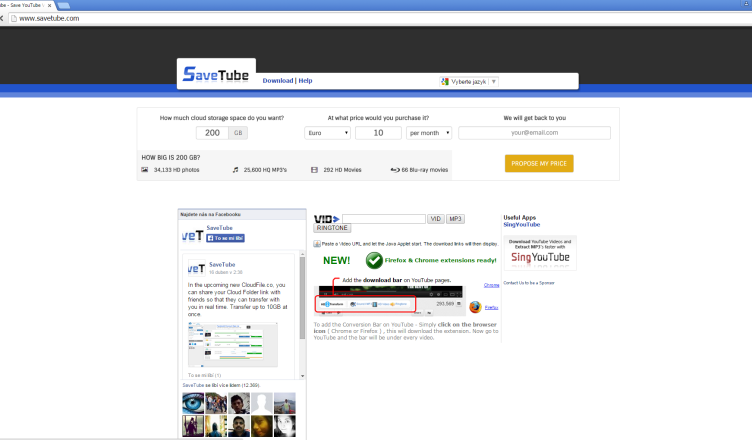Click the HQ MP3's music note icon
This screenshot has height=440, width=752.
coord(235,170)
